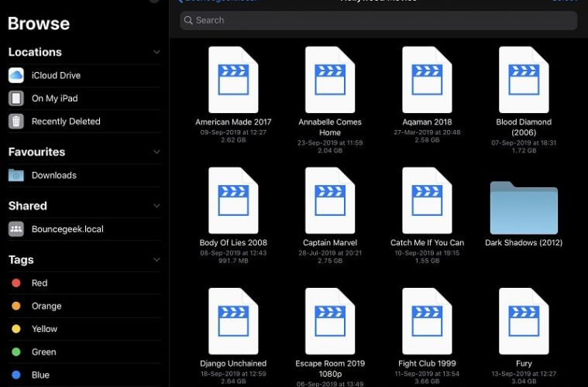Click the "991.7 MB" file size text
588x387 pixels.
pyautogui.click(x=233, y=261)
